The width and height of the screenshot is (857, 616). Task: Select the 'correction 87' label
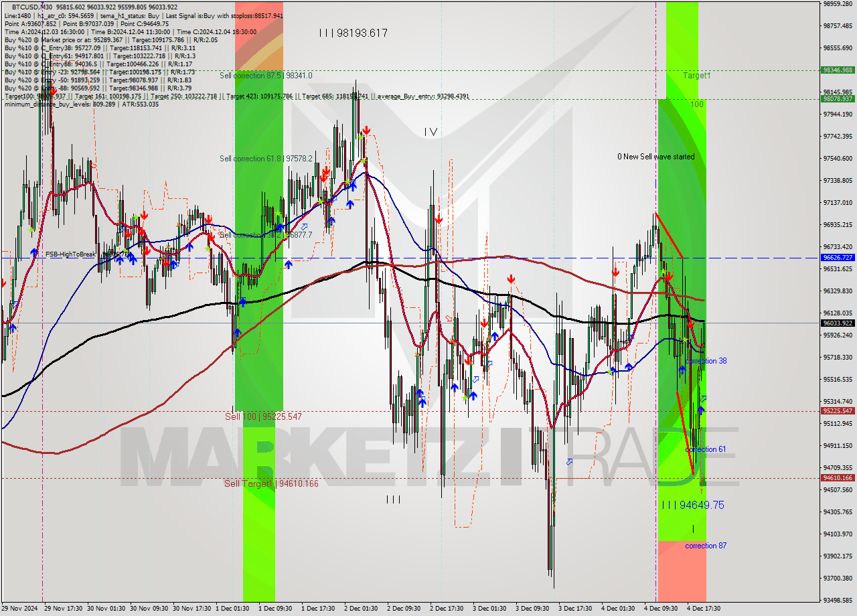click(x=706, y=546)
